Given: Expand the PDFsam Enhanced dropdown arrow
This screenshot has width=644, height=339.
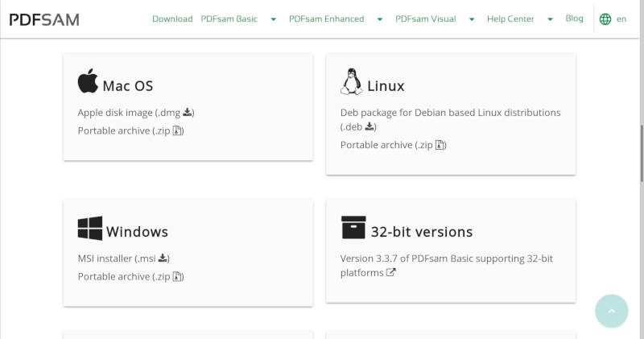Looking at the screenshot, I should click(380, 19).
